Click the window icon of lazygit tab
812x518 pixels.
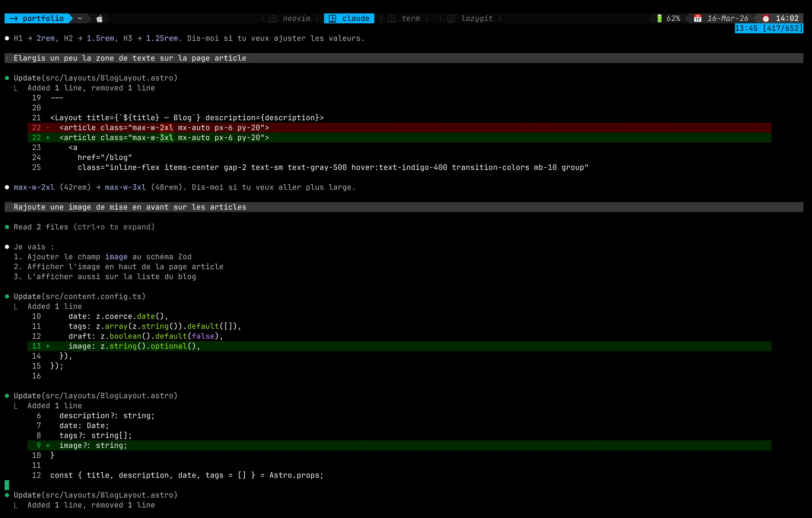click(451, 19)
